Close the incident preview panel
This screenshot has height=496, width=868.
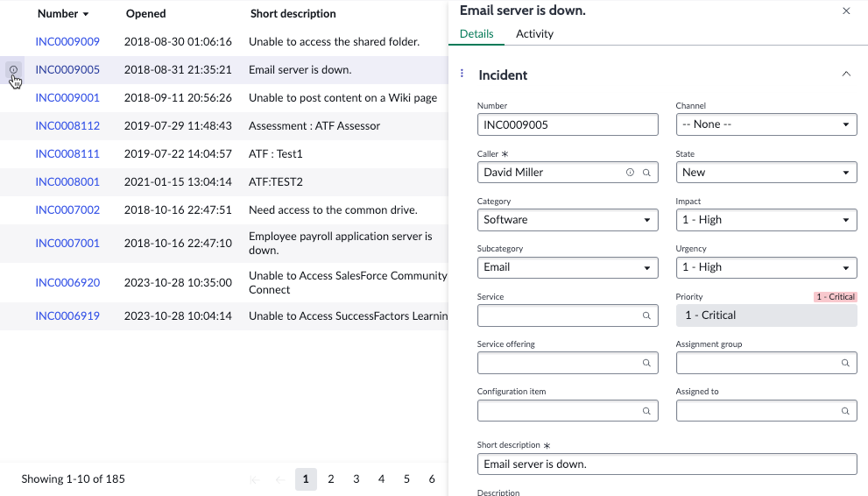click(846, 11)
